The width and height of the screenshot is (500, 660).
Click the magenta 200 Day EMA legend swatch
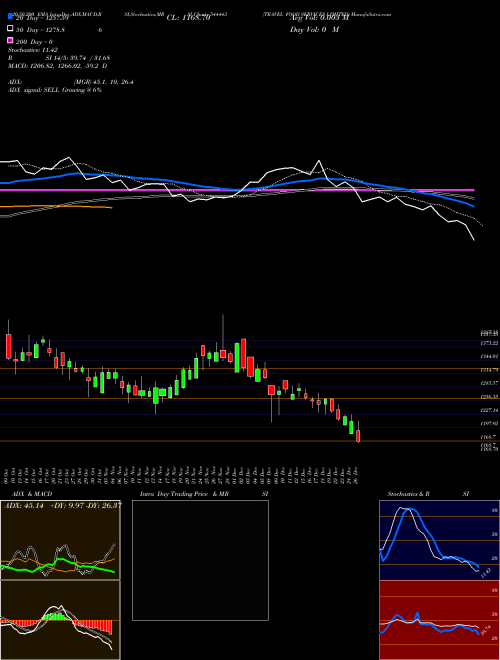10,40
